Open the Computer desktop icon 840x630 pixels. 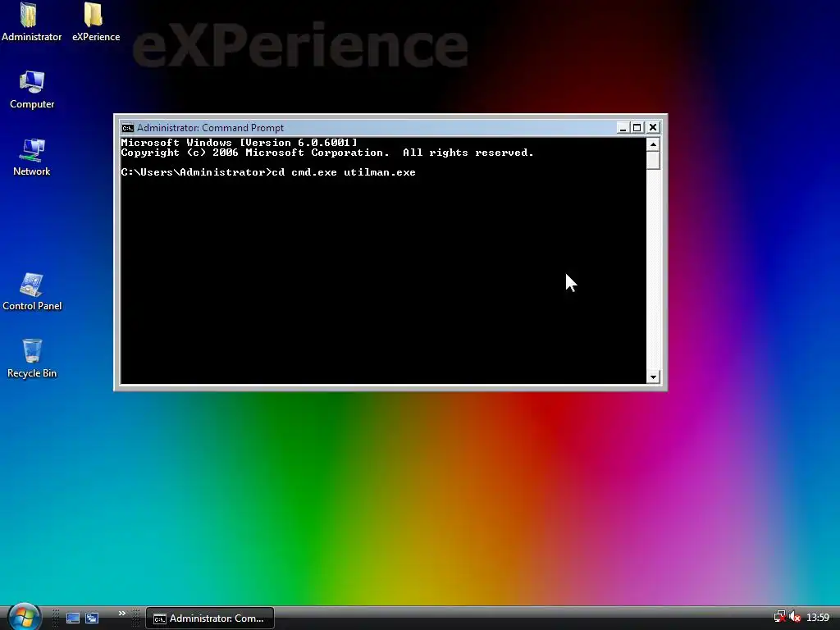(32, 90)
